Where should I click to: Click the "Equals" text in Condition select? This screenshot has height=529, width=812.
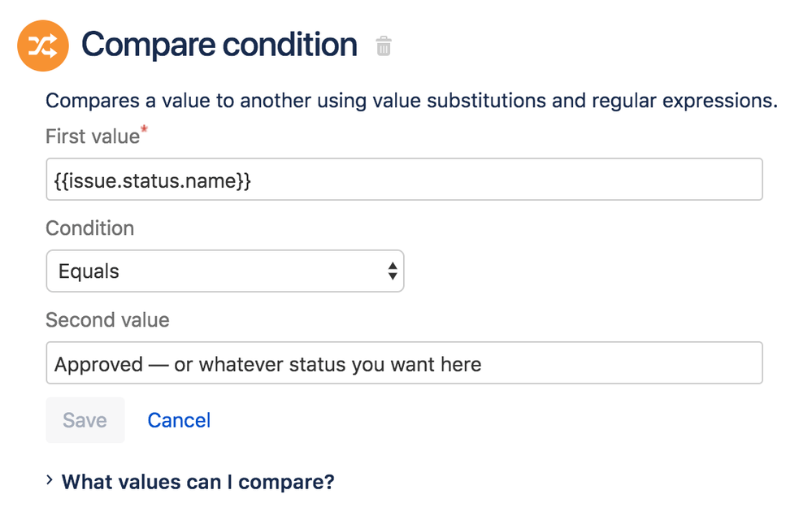(x=89, y=271)
